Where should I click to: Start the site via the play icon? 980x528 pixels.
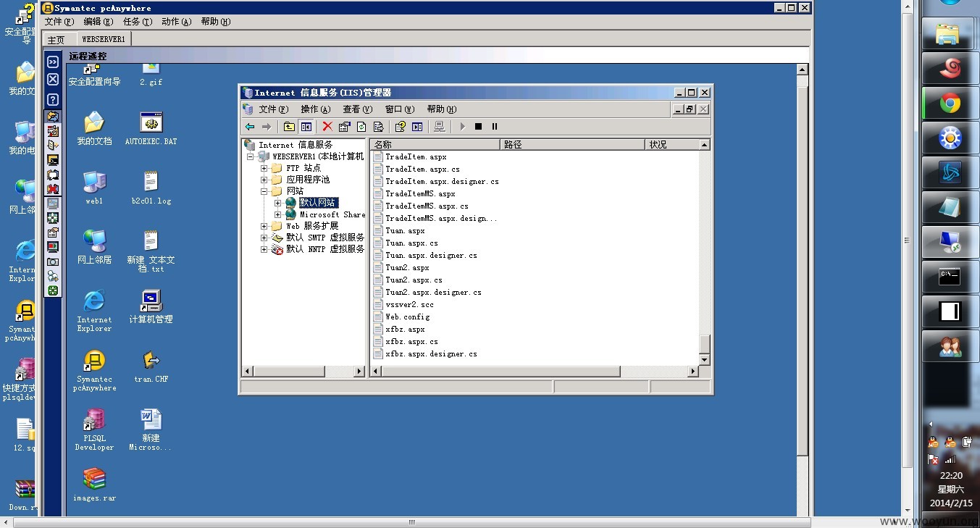click(x=462, y=127)
